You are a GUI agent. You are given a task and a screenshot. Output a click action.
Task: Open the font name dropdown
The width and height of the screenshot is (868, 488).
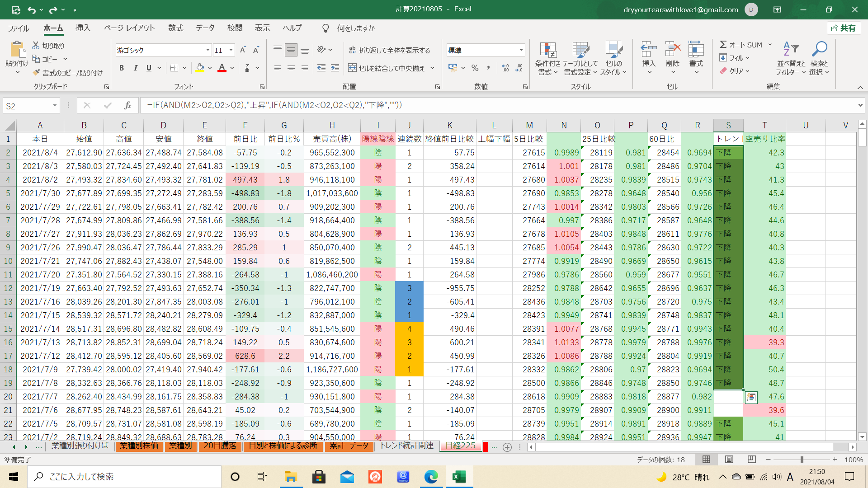(x=208, y=50)
